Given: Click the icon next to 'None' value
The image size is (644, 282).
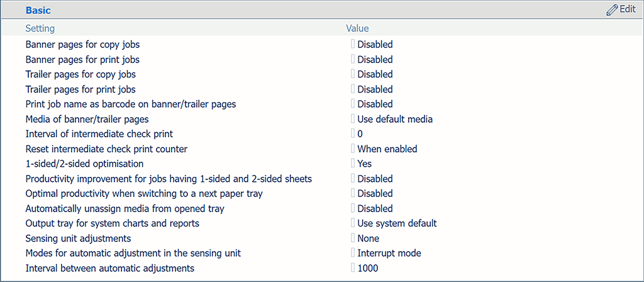Looking at the screenshot, I should coord(353,239).
